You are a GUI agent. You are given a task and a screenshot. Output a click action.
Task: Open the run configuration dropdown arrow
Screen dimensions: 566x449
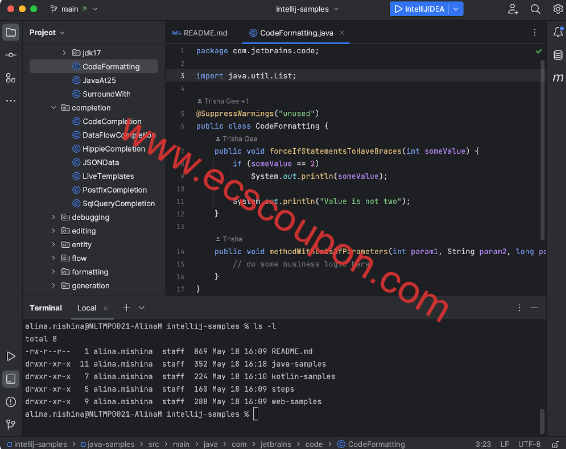click(x=456, y=9)
